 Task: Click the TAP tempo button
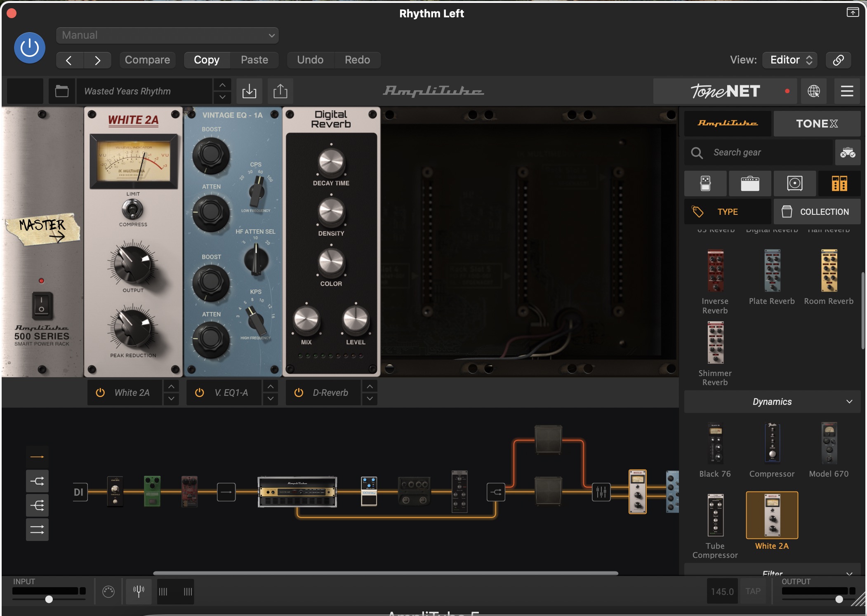coord(753,591)
